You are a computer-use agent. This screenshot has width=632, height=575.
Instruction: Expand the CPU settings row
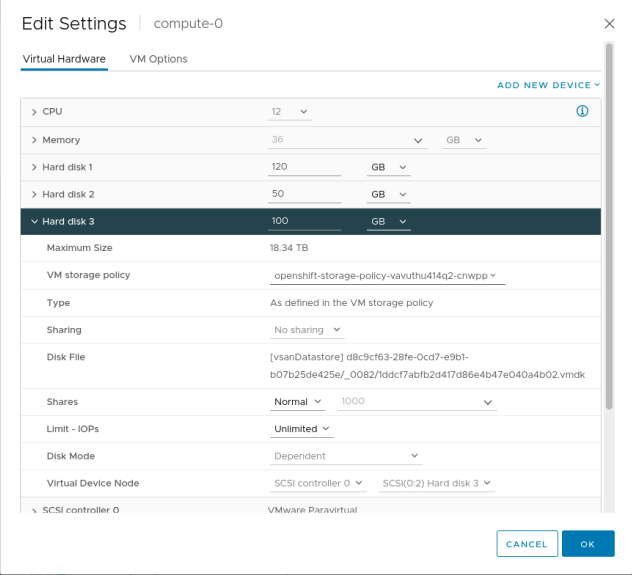pyautogui.click(x=34, y=112)
